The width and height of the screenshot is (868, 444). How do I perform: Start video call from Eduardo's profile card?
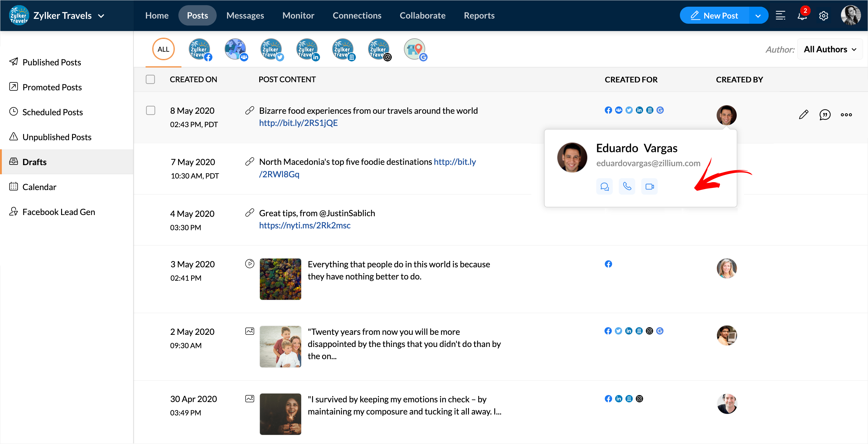(649, 186)
